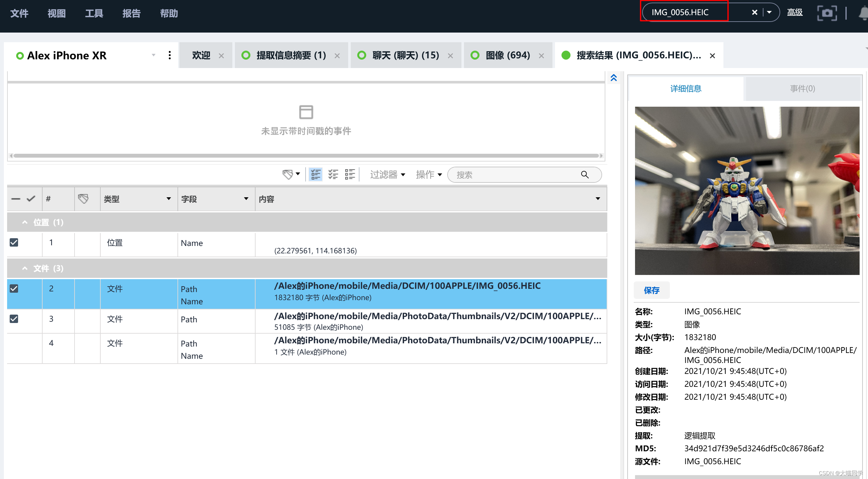This screenshot has width=868, height=479.
Task: Clear the IMG_0056.HEIC search text
Action: point(754,13)
